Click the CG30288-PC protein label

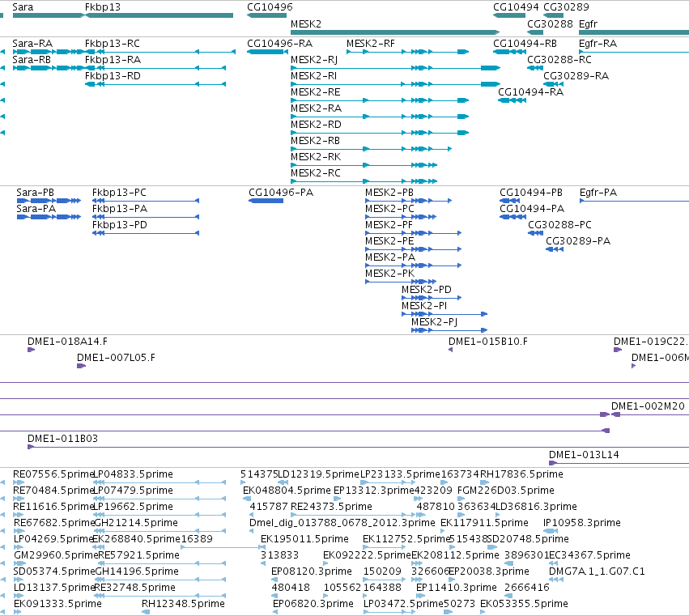[559, 225]
